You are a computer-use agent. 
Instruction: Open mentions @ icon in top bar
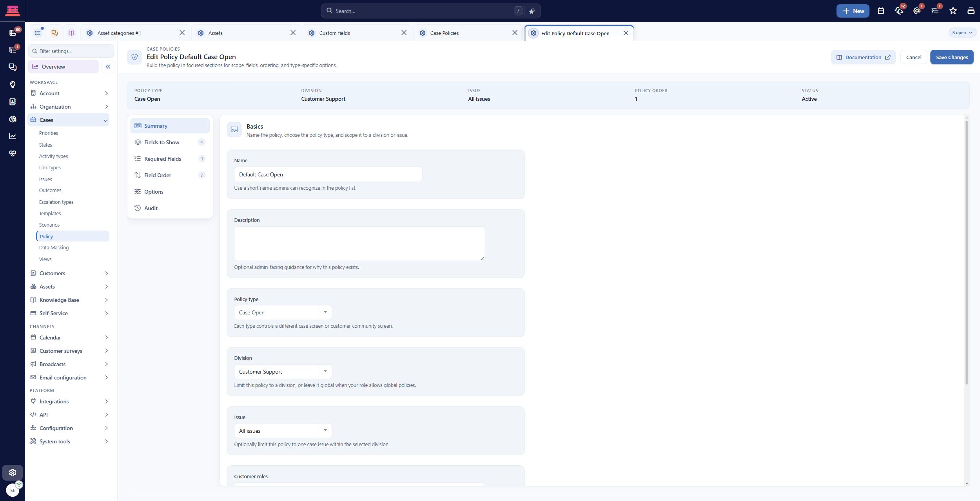917,11
